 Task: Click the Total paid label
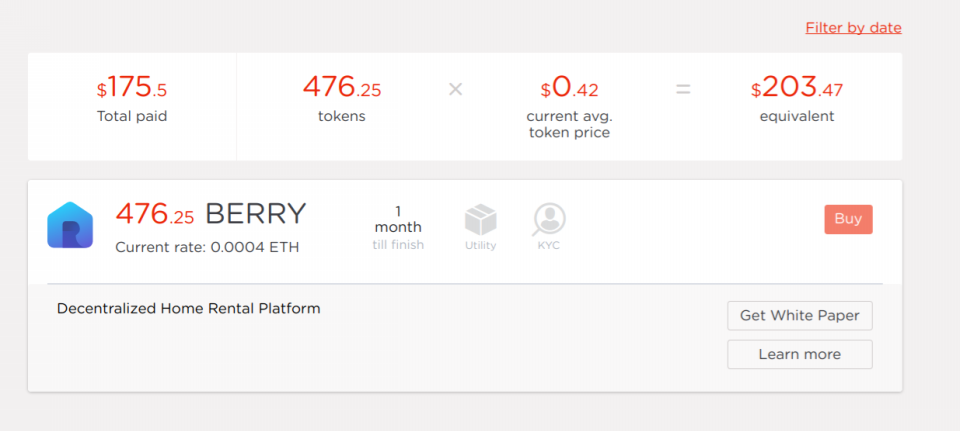[132, 116]
